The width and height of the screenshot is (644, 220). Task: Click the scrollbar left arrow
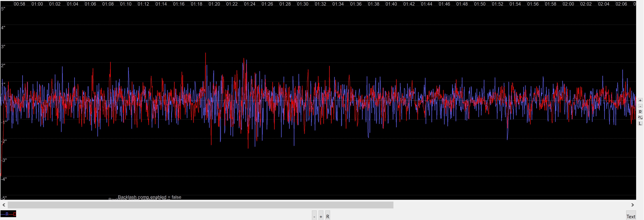[x=4, y=205]
